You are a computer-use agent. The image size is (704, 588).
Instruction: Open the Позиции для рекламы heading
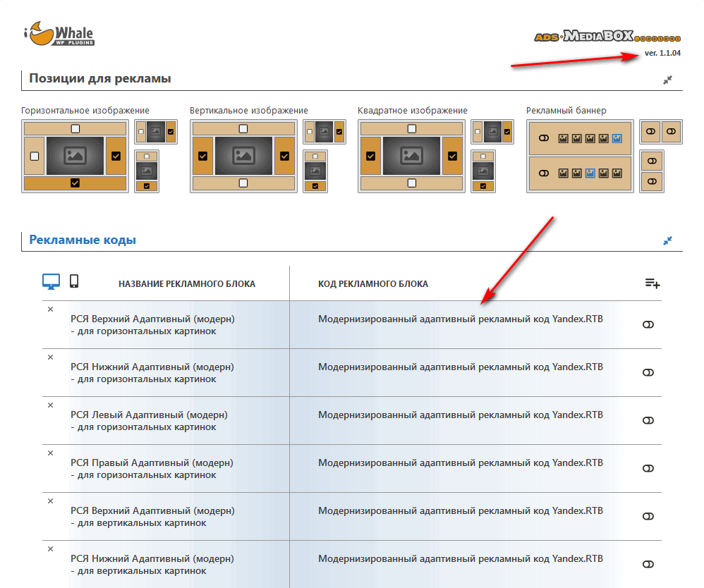tap(99, 78)
